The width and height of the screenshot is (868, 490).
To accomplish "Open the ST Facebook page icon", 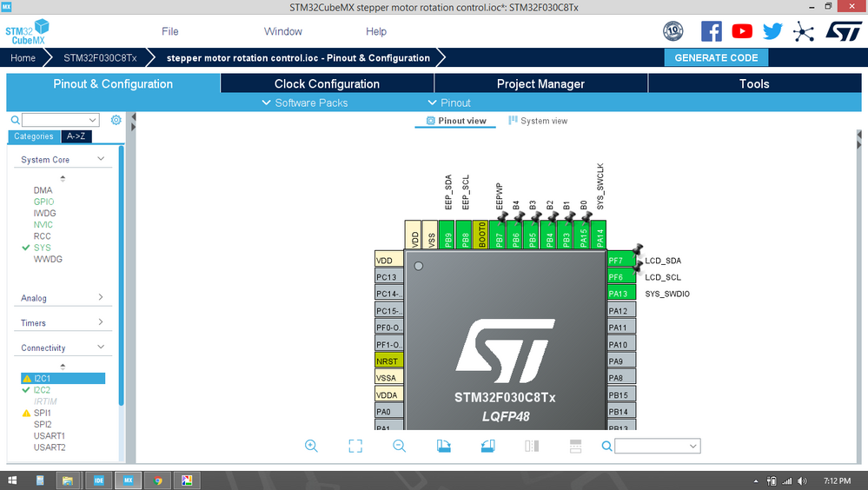I will tap(712, 31).
